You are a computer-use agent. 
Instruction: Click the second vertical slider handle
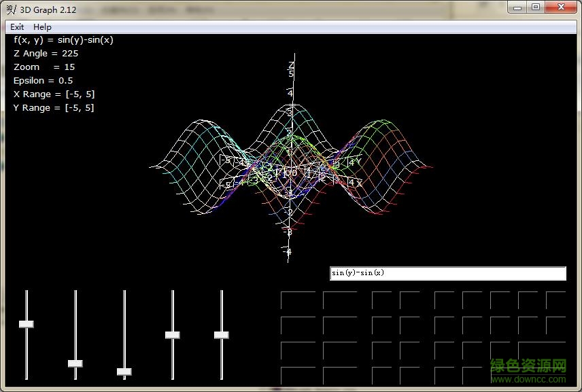[75, 363]
